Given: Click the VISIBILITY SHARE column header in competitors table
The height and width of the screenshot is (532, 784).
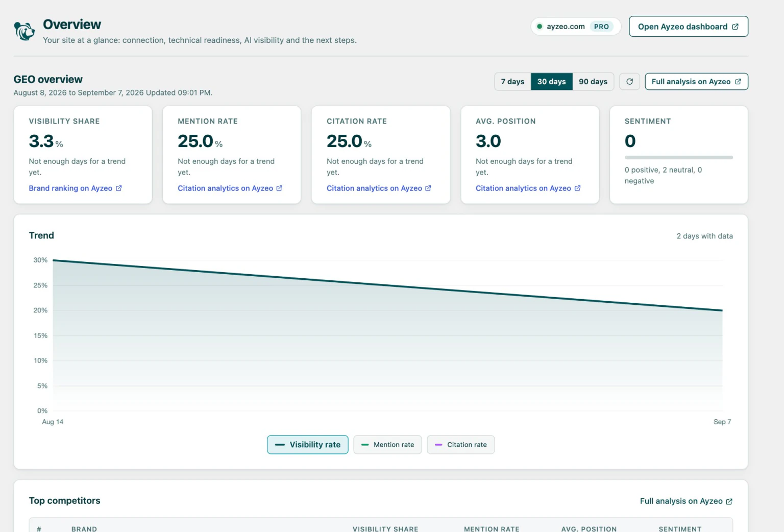Looking at the screenshot, I should (385, 529).
